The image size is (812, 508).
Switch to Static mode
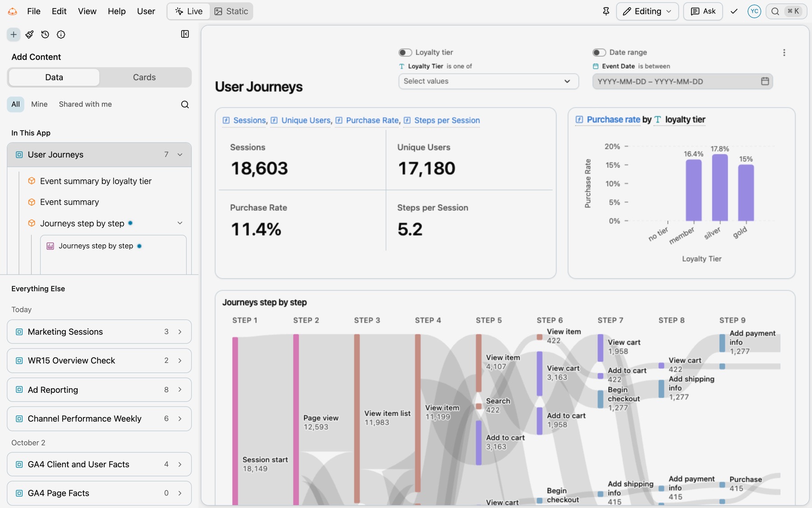(x=231, y=11)
